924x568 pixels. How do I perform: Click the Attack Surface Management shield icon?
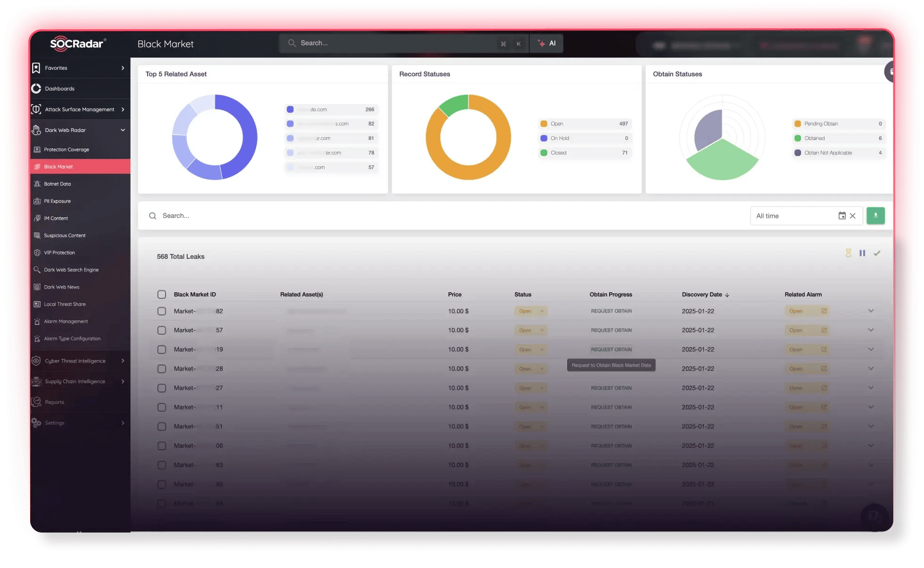[36, 109]
